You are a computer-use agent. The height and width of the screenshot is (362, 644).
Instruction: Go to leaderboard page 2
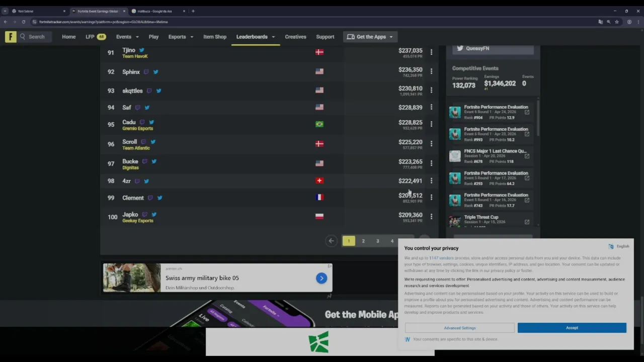[x=363, y=241]
